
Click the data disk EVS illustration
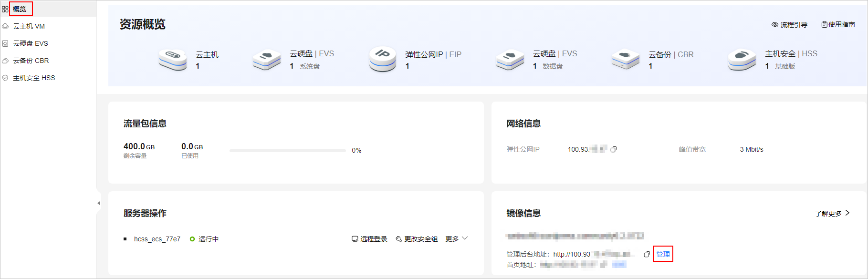510,60
